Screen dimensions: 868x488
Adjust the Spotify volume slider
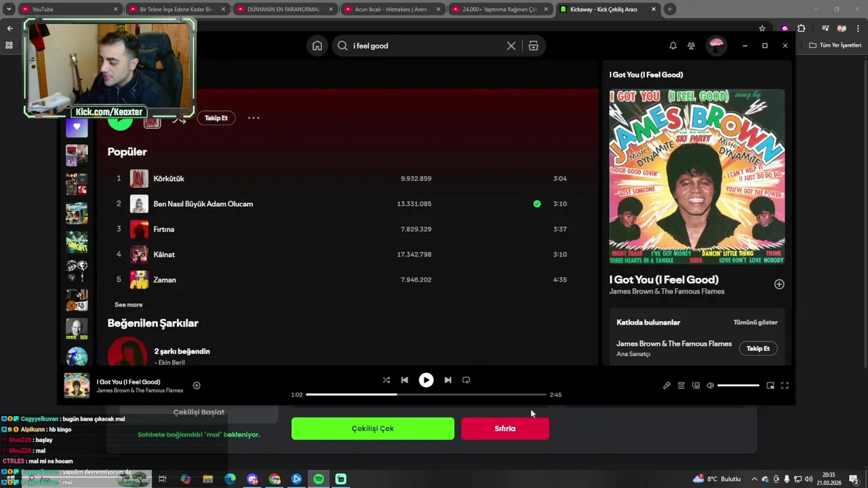pyautogui.click(x=738, y=386)
